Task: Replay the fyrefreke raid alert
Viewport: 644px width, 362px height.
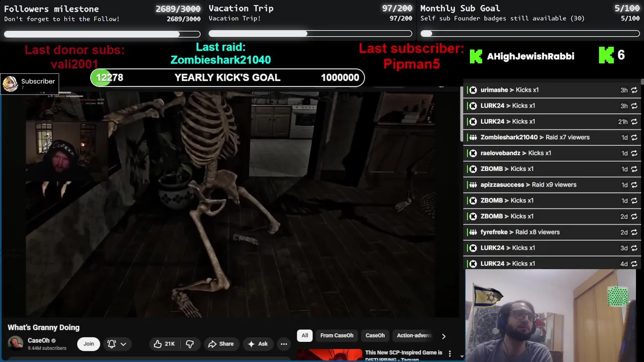Action: coord(634,232)
